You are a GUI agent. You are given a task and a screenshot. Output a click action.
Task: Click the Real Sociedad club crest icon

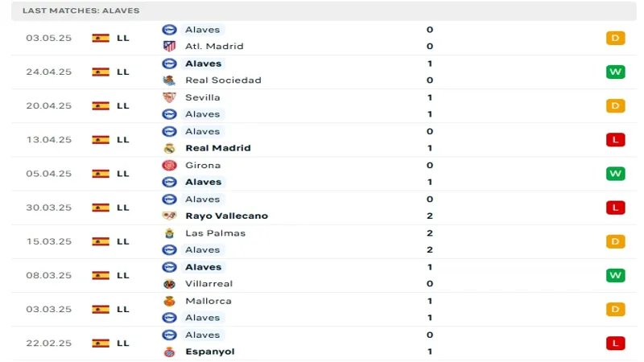click(x=169, y=80)
